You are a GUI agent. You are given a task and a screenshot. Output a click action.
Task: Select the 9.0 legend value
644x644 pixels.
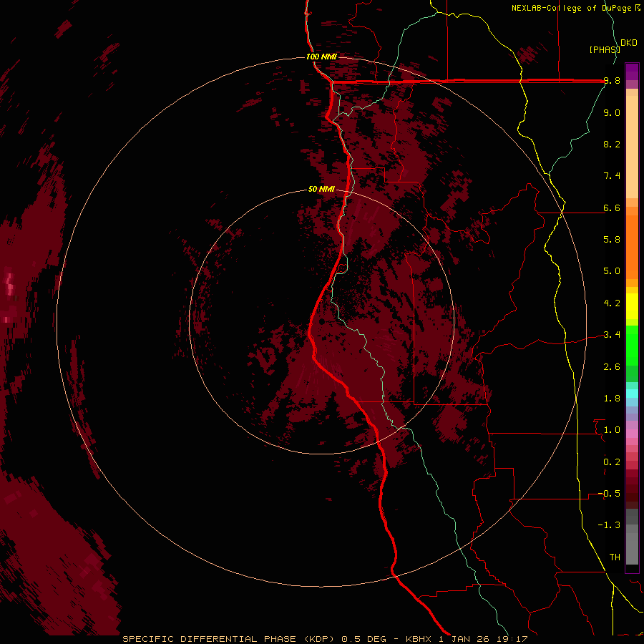click(x=612, y=113)
